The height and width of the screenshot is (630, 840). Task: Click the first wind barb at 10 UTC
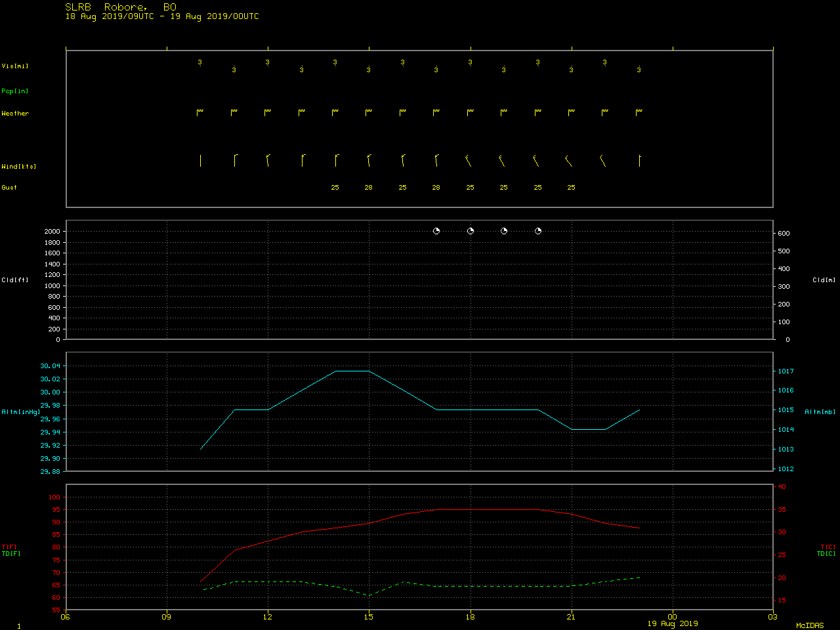(x=200, y=161)
